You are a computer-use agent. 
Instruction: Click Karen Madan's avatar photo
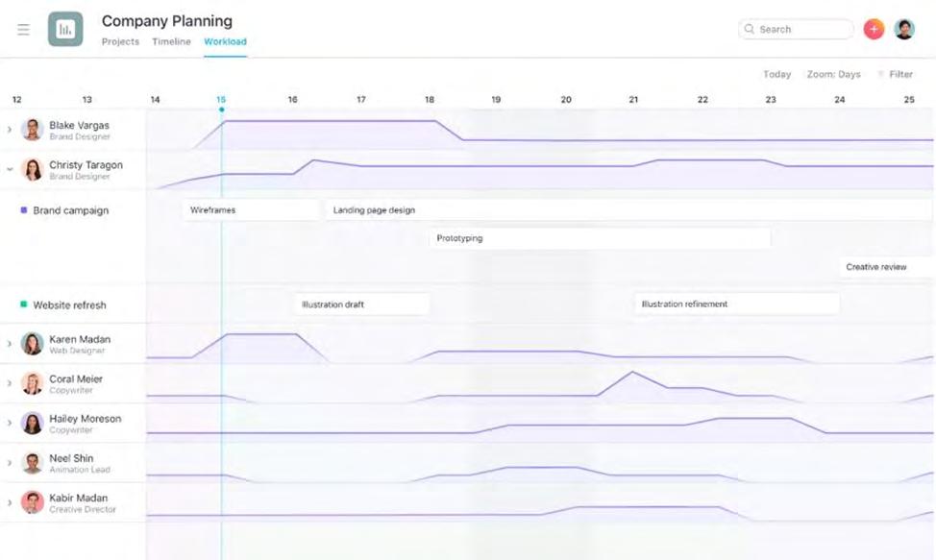(33, 344)
